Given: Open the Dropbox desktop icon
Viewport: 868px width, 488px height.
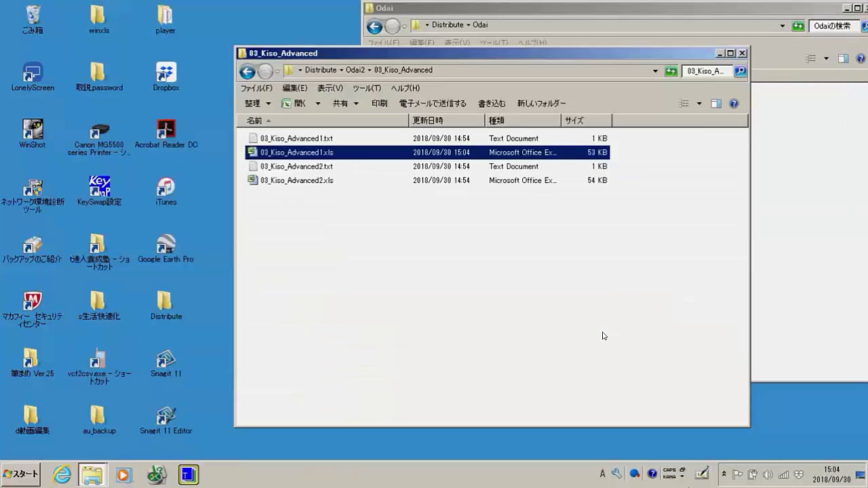Looking at the screenshot, I should point(165,77).
